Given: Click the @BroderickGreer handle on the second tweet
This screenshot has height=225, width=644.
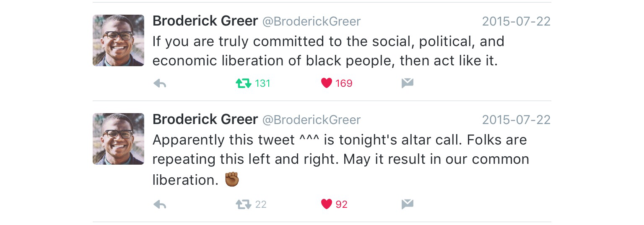Looking at the screenshot, I should (311, 120).
